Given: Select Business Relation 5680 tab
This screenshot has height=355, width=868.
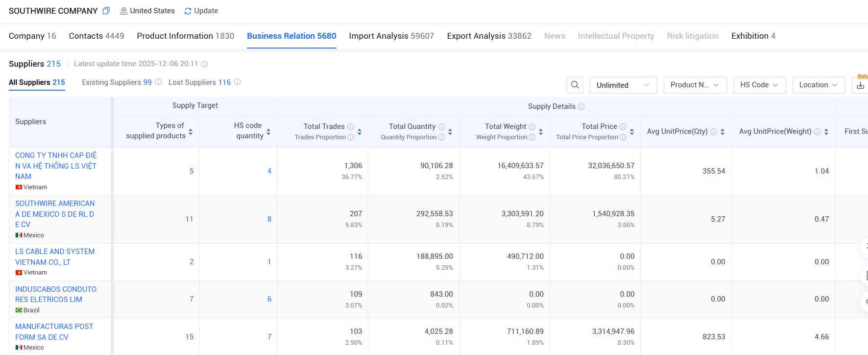Looking at the screenshot, I should [291, 36].
